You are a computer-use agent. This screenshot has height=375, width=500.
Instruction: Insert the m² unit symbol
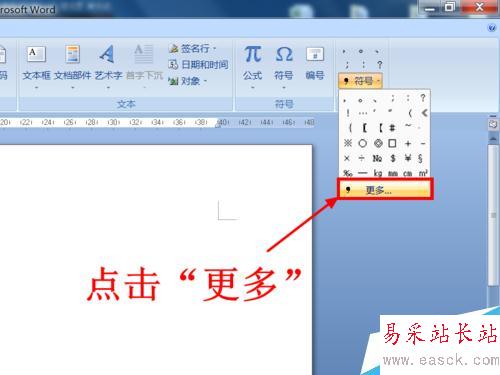tap(423, 173)
